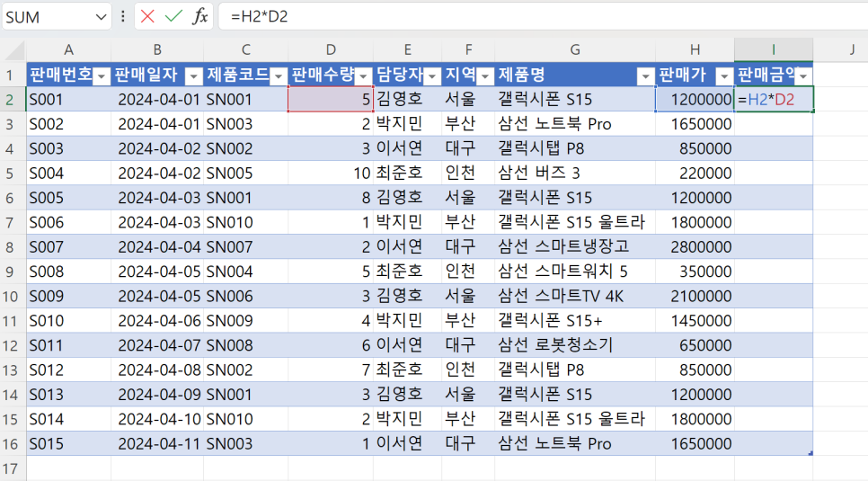Click price cell 2100000
The image size is (868, 481).
695,296
